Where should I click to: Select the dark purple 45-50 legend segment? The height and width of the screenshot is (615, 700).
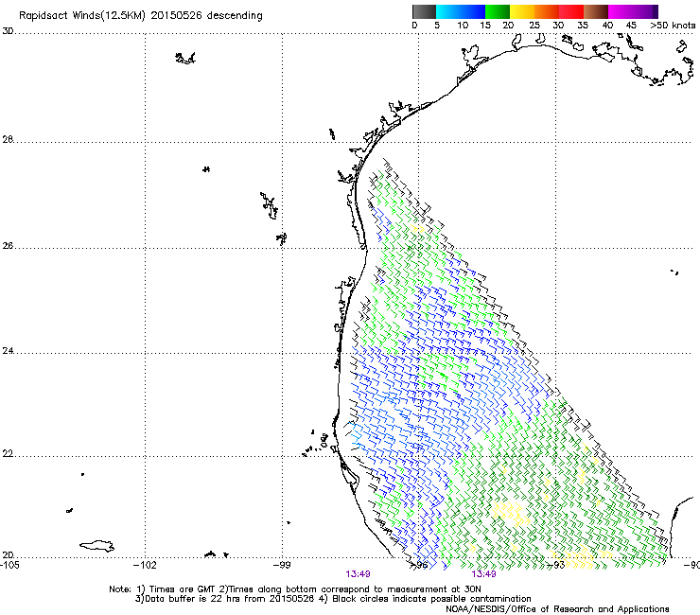(645, 11)
